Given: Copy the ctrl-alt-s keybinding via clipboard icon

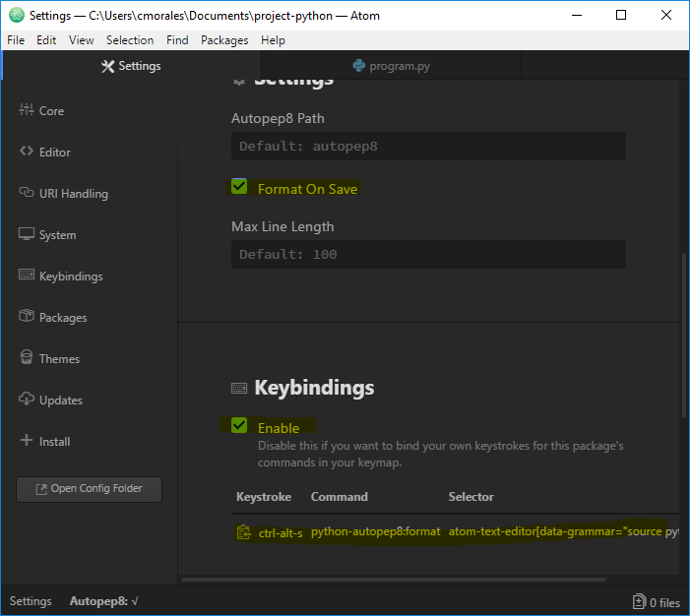Looking at the screenshot, I should 243,532.
